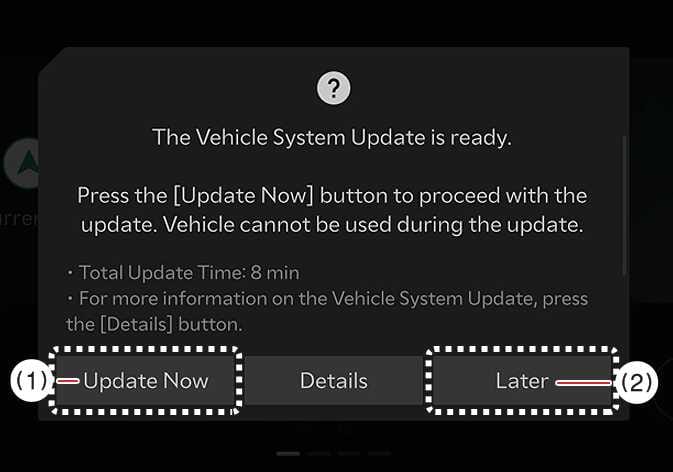Go to the fourth page indicator dash

point(379,453)
